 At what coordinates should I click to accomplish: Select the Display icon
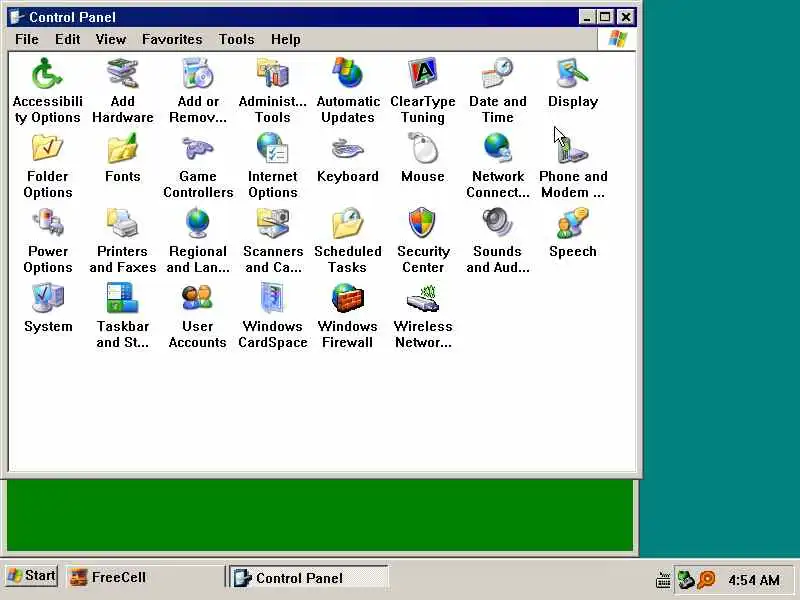pos(572,73)
